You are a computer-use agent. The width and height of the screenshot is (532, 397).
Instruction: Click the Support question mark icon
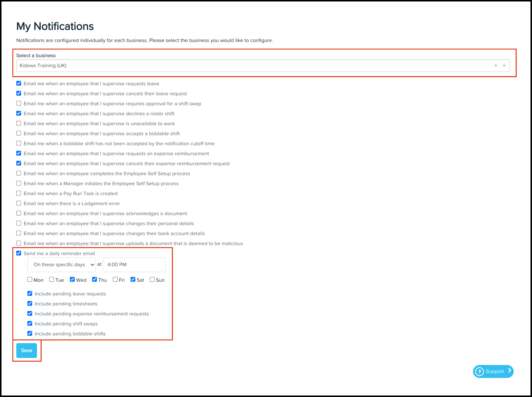pyautogui.click(x=479, y=371)
